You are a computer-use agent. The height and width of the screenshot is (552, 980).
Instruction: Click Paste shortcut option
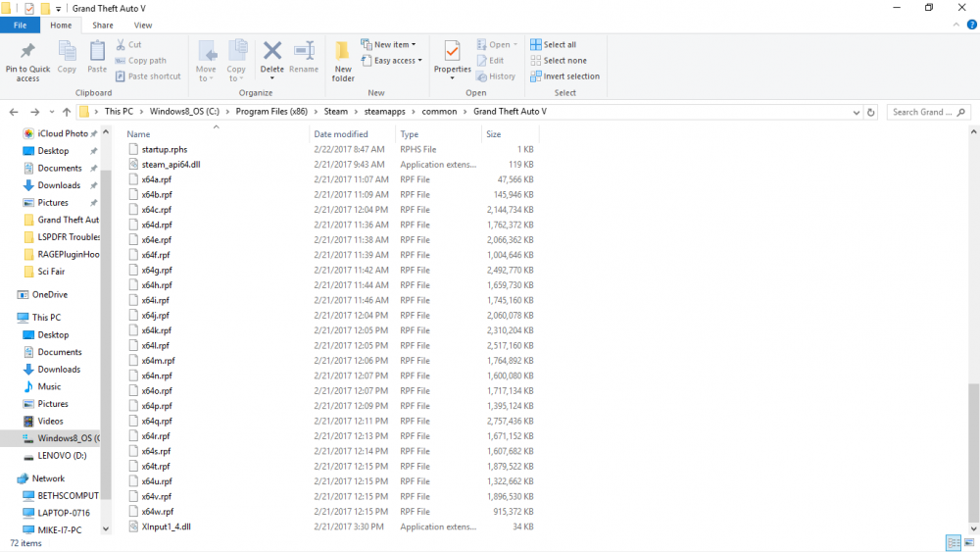pos(148,76)
